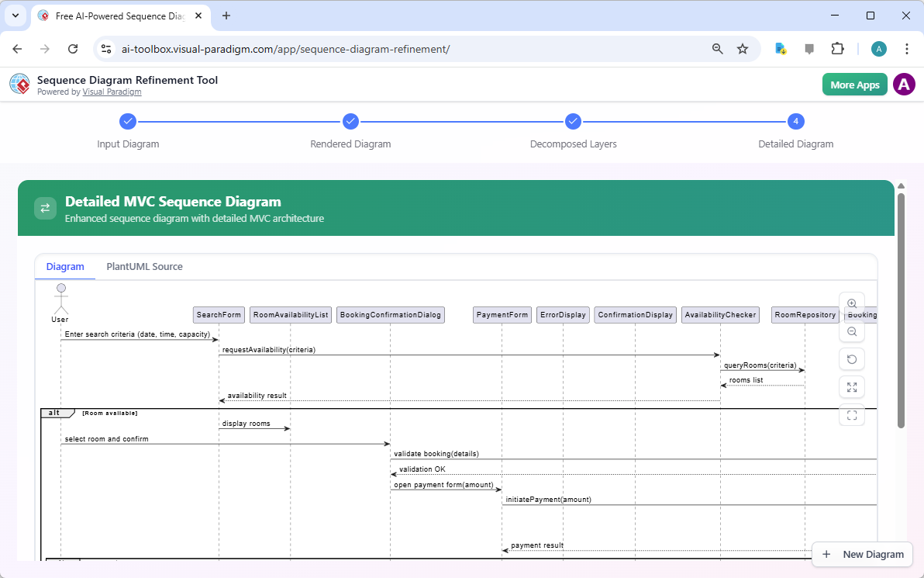The image size is (924, 578).
Task: Zoom in on the sequence diagram
Action: pyautogui.click(x=852, y=303)
